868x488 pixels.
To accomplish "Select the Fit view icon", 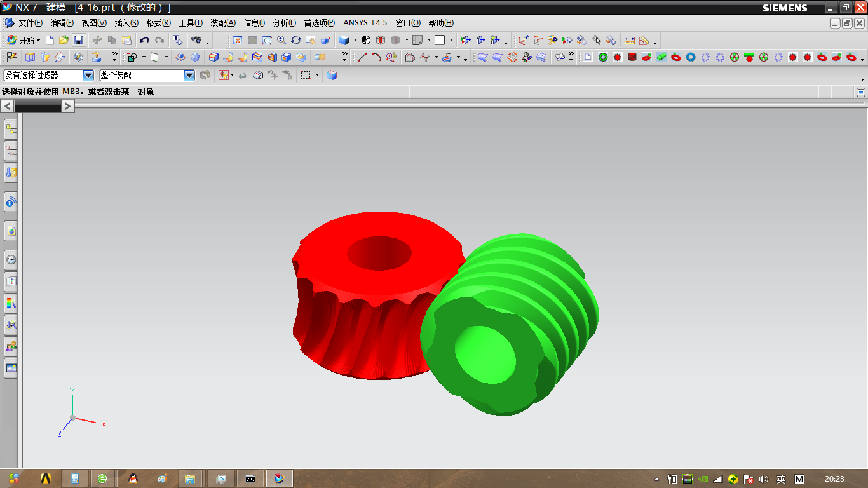I will [238, 40].
